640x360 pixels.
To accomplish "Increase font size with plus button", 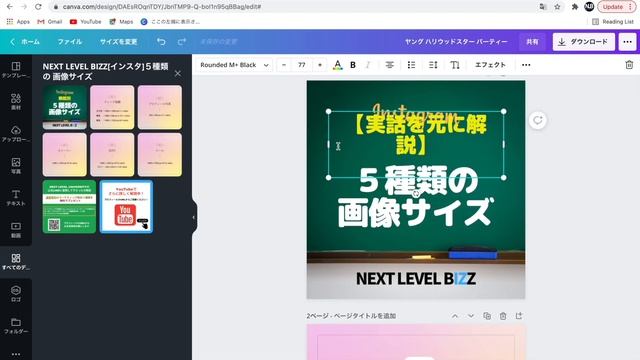I will 320,65.
